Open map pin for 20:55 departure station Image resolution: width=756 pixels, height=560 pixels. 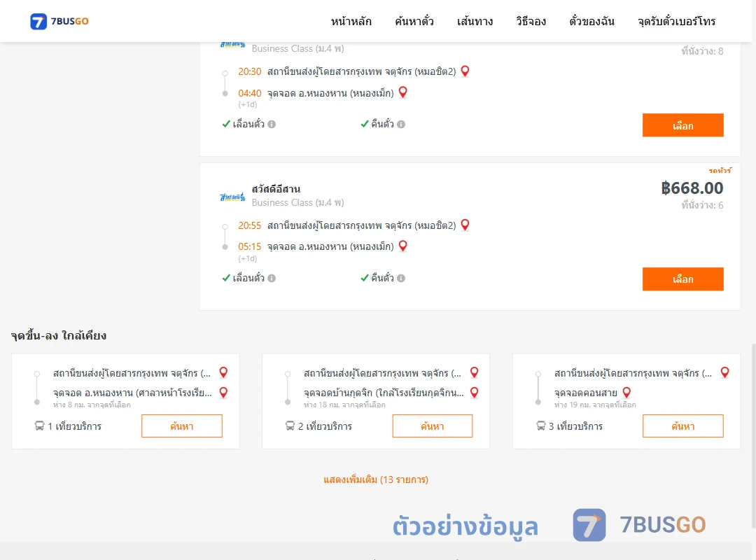[x=465, y=225]
